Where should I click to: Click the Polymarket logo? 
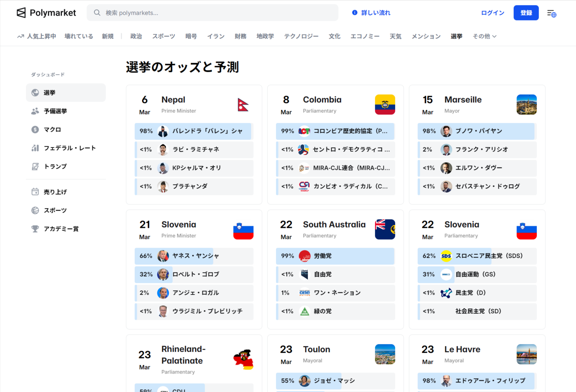coord(46,12)
